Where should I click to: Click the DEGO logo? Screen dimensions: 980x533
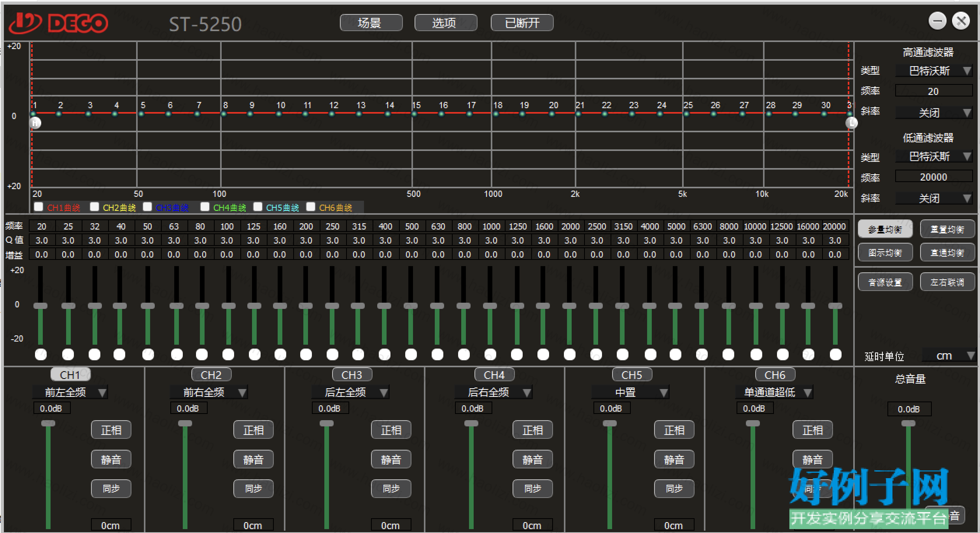58,23
